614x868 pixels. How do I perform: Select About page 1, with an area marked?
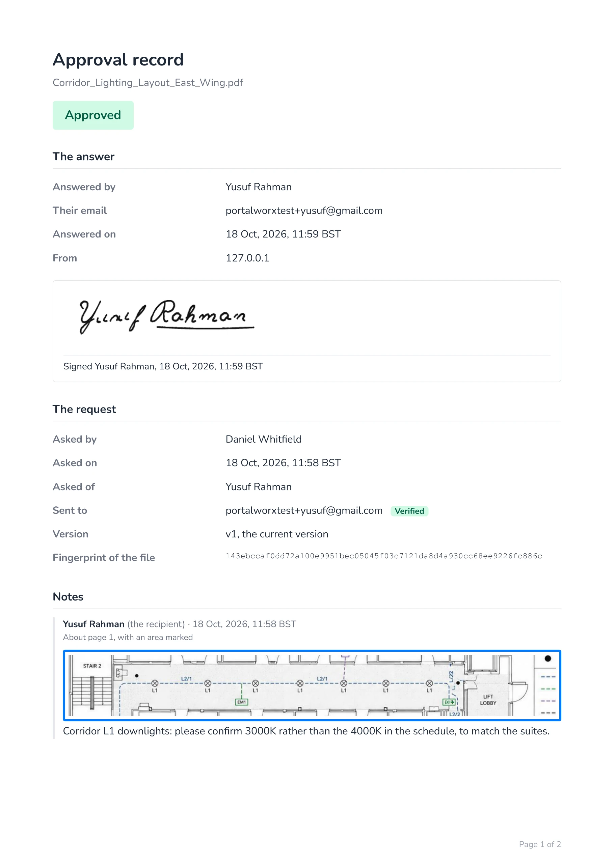pyautogui.click(x=128, y=637)
